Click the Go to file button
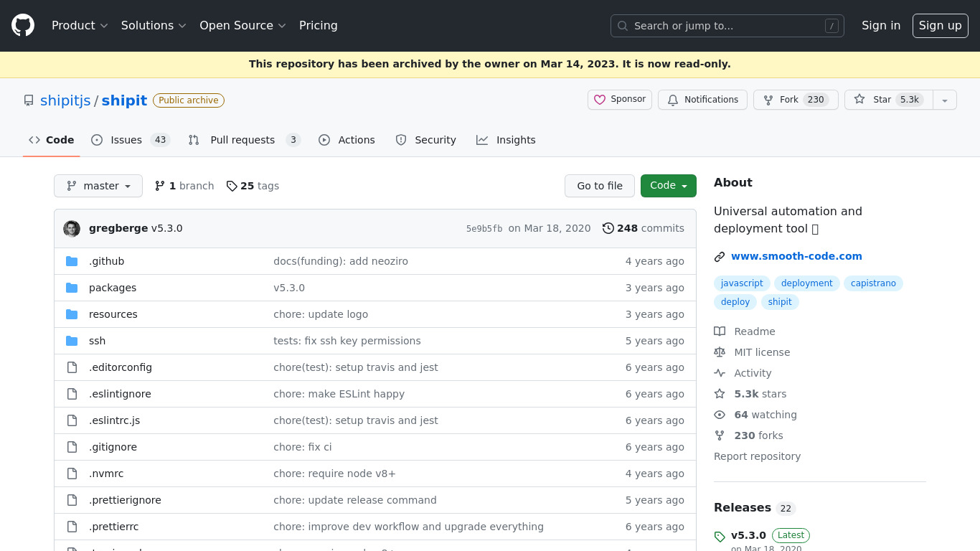Image resolution: width=980 pixels, height=551 pixels. coord(600,186)
